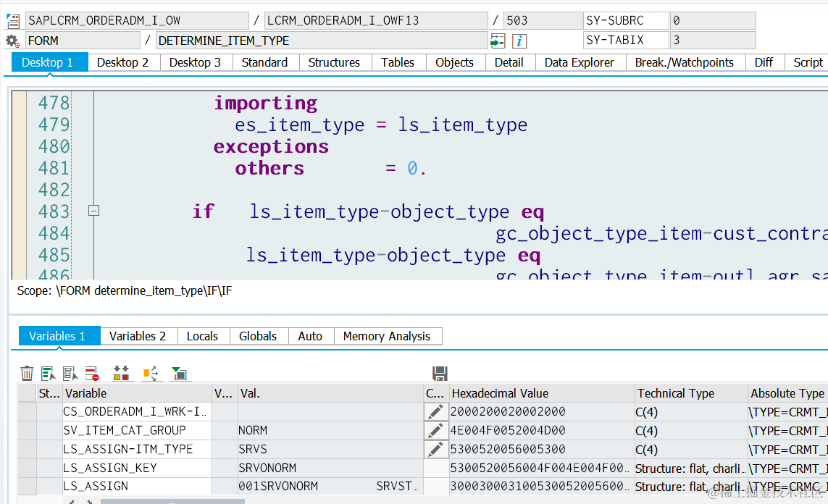
Task: Click the green list select-all icon in variable toolbar
Action: tap(48, 373)
